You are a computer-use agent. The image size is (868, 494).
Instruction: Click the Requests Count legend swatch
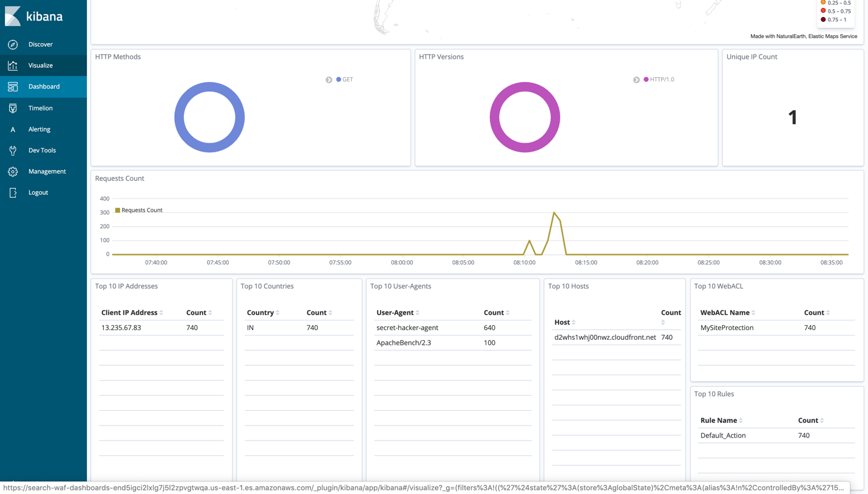[x=118, y=210]
